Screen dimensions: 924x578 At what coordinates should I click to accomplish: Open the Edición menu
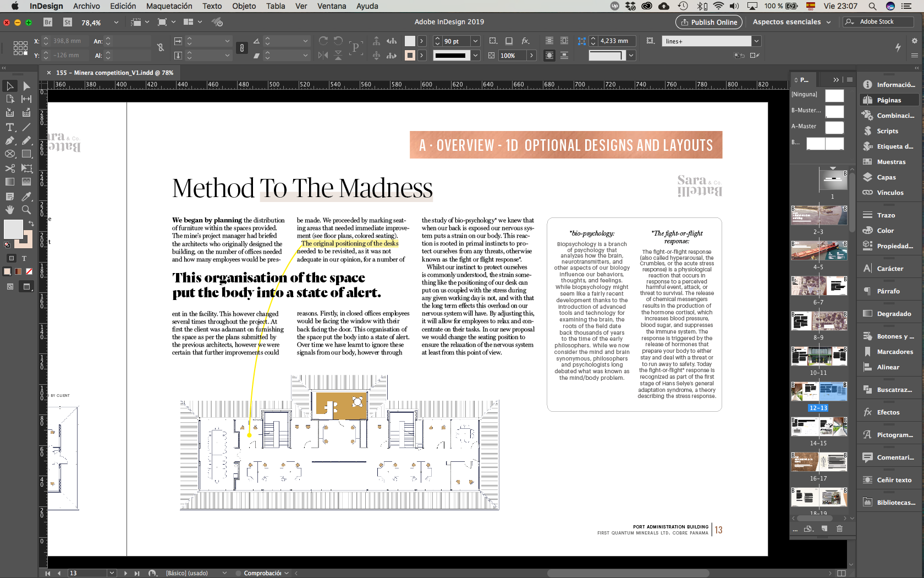pos(123,6)
